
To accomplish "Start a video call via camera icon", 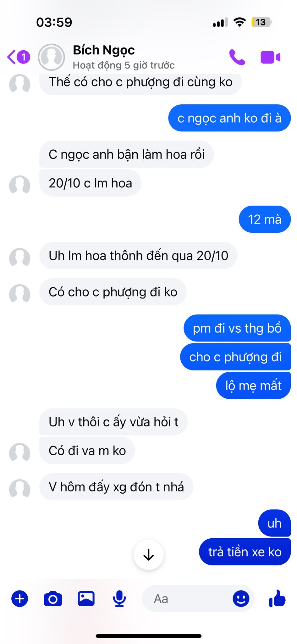I will pos(270,57).
